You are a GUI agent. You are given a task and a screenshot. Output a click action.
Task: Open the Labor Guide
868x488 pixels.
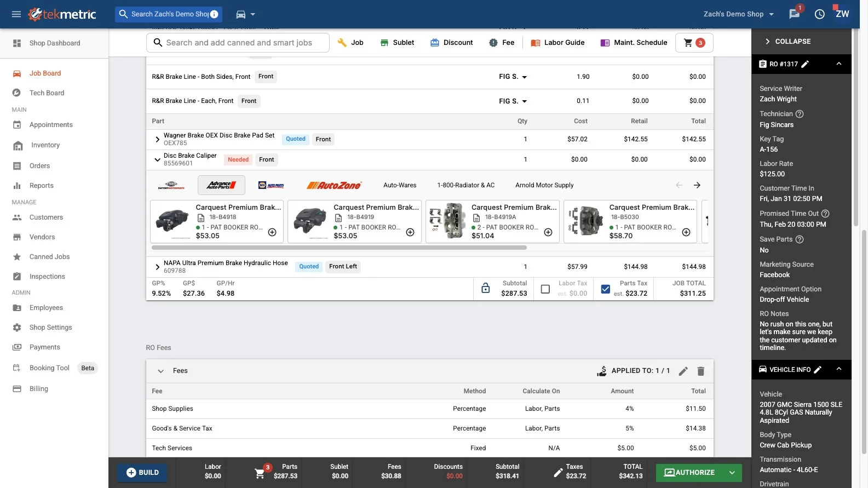point(557,43)
